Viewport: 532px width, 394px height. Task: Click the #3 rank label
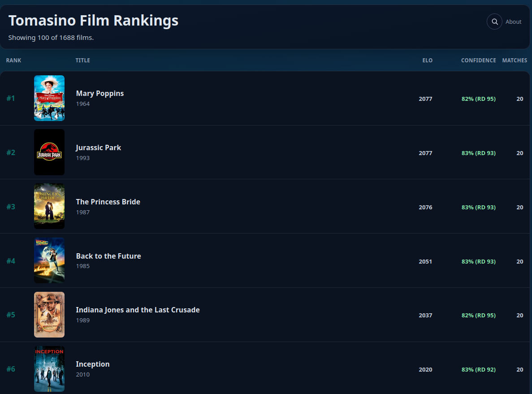pos(11,207)
